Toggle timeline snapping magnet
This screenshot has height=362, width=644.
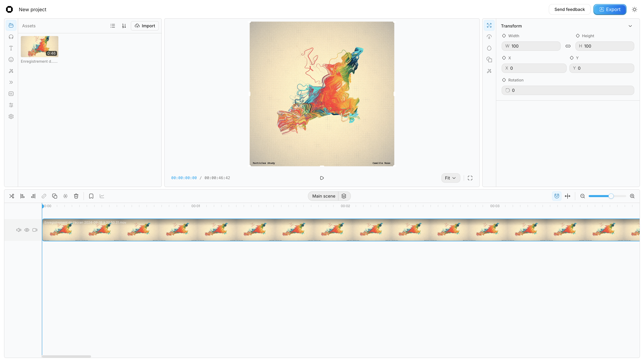point(557,196)
